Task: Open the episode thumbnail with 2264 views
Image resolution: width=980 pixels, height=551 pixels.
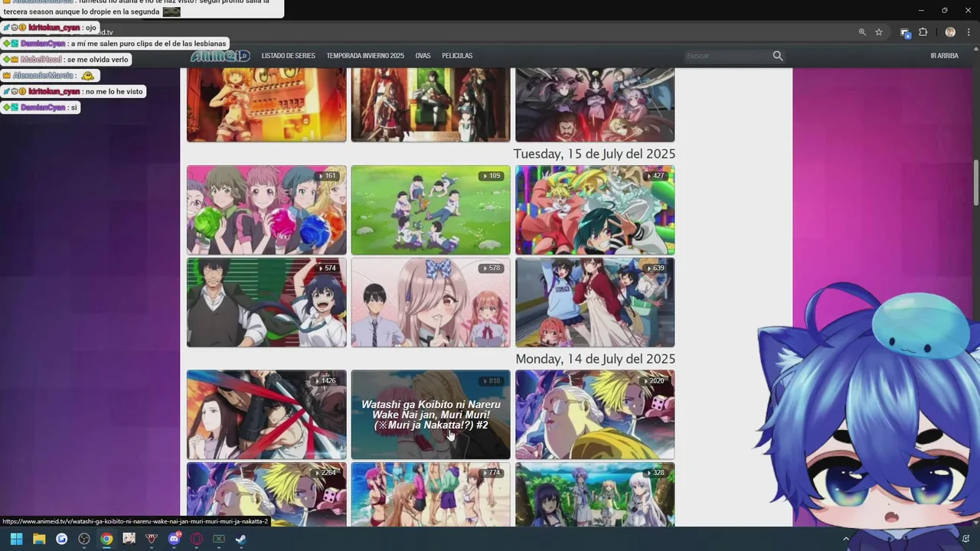Action: pos(266,494)
